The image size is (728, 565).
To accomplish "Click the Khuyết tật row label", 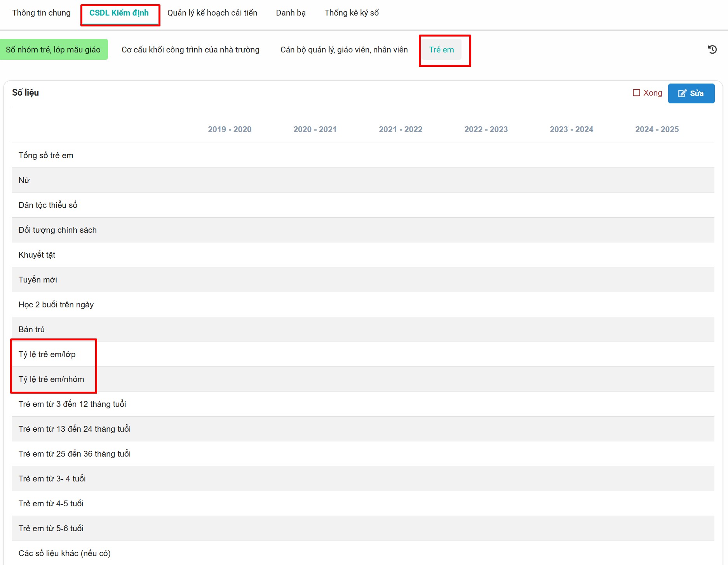I will point(37,255).
